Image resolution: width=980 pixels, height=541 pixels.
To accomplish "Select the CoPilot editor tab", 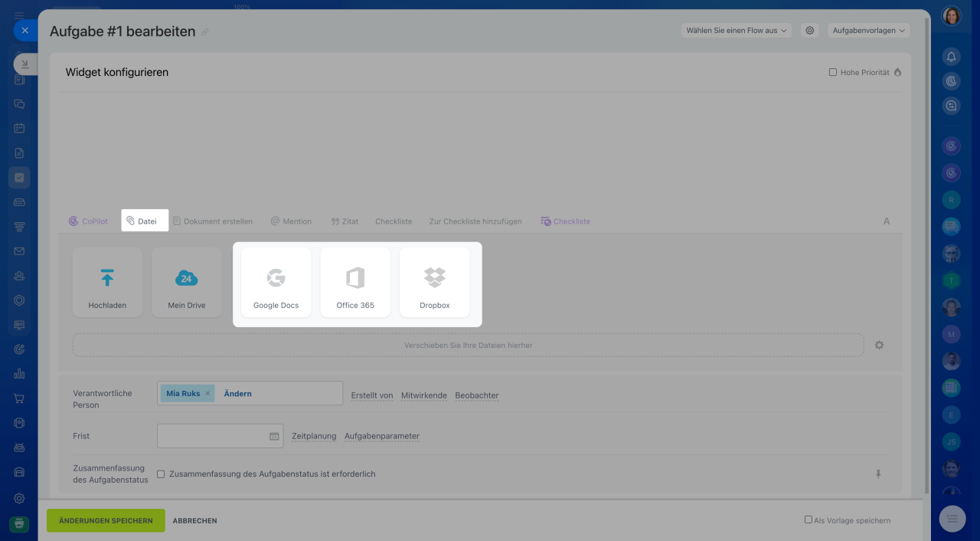I will tap(88, 221).
